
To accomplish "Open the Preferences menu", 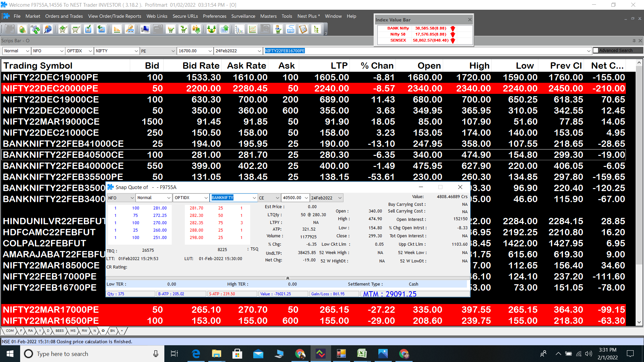I will 215,16.
